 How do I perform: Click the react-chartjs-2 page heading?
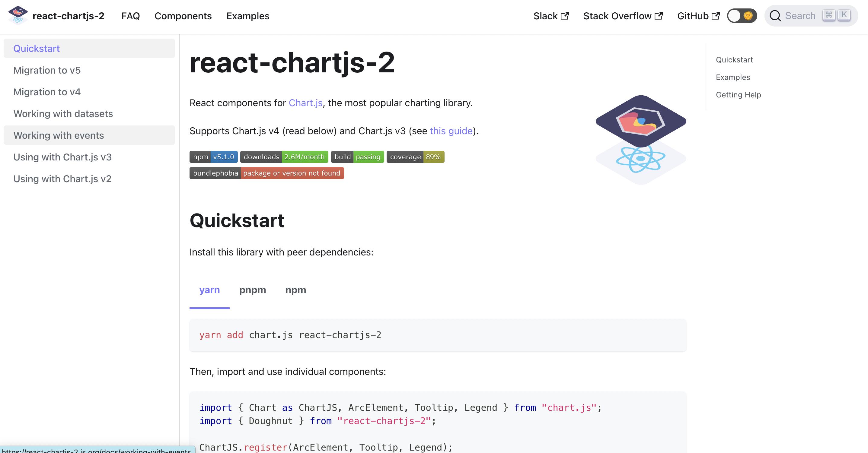click(x=292, y=62)
